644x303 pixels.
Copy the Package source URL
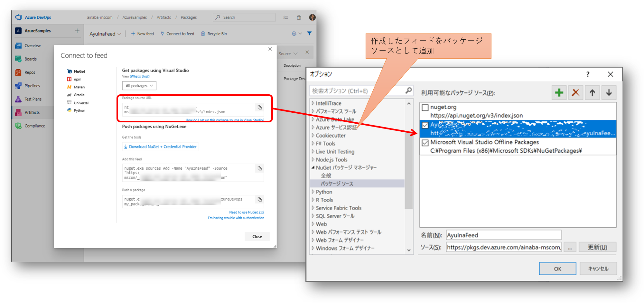click(260, 107)
